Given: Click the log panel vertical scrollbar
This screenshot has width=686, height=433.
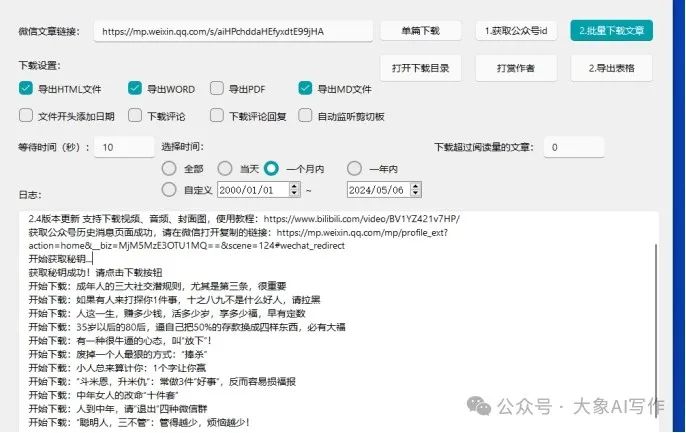Looking at the screenshot, I should pyautogui.click(x=656, y=331).
